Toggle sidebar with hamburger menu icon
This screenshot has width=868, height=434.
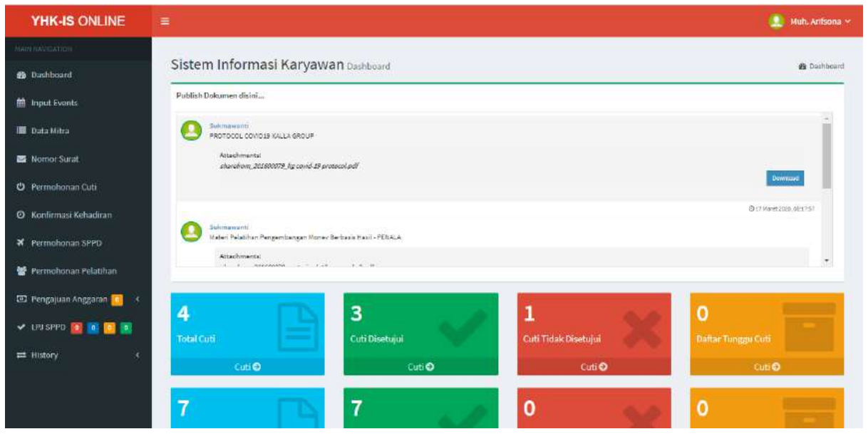click(163, 21)
